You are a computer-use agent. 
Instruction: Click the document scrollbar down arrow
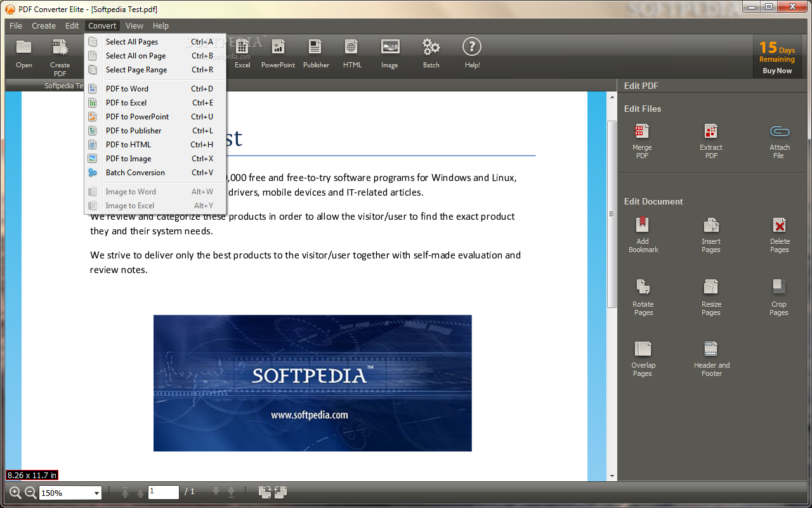[x=612, y=476]
